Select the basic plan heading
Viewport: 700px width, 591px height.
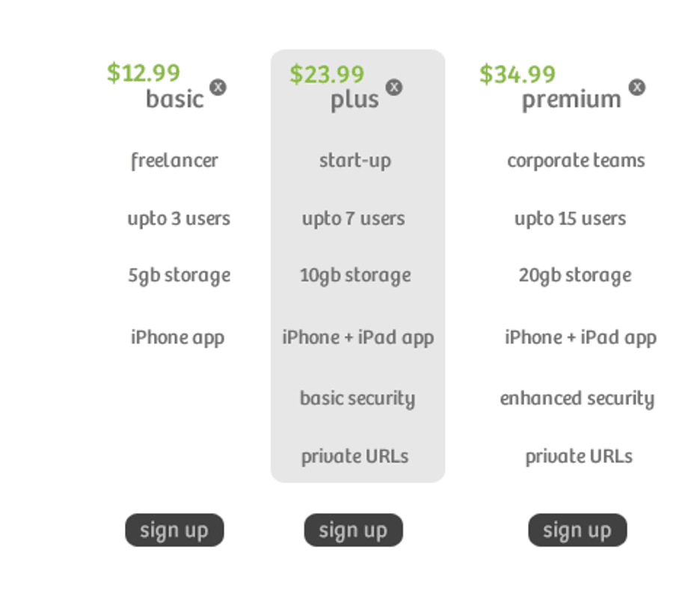(174, 99)
